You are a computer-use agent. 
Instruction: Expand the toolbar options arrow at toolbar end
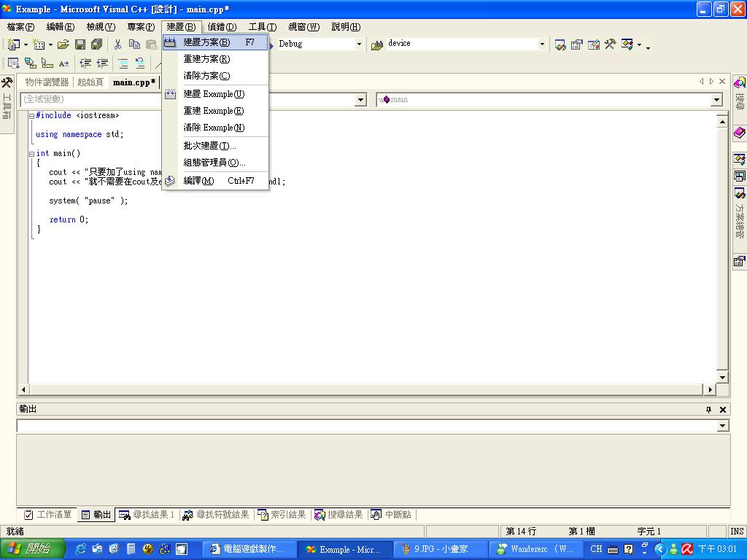648,47
